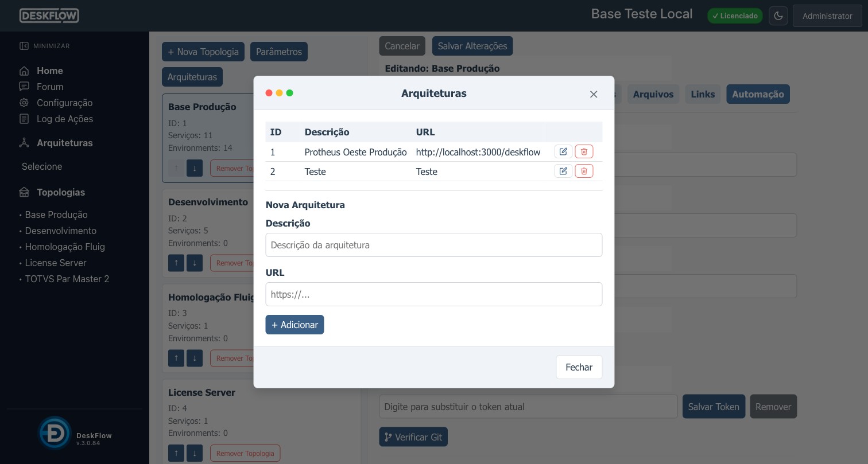Screen dimensions: 868x464
Task: Focus the Descrição da arquitetura field
Action: (434, 245)
